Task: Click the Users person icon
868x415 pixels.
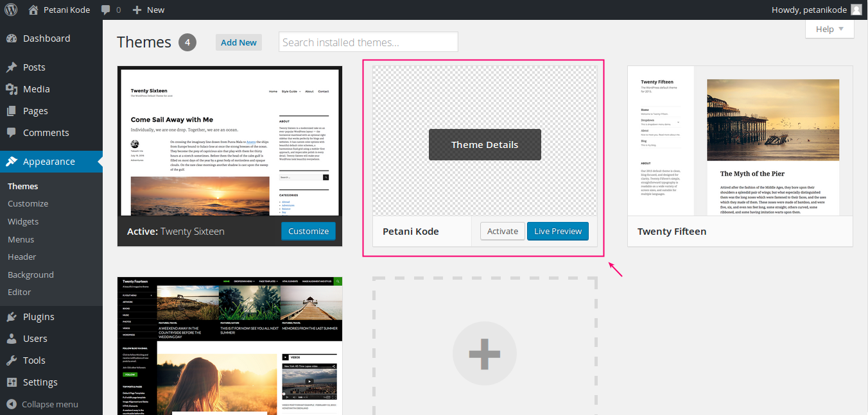Action: (x=12, y=339)
